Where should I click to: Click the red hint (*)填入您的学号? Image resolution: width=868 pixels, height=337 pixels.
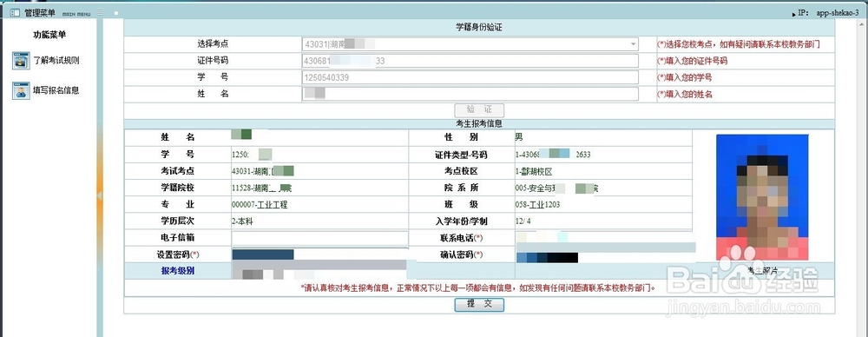coord(684,77)
